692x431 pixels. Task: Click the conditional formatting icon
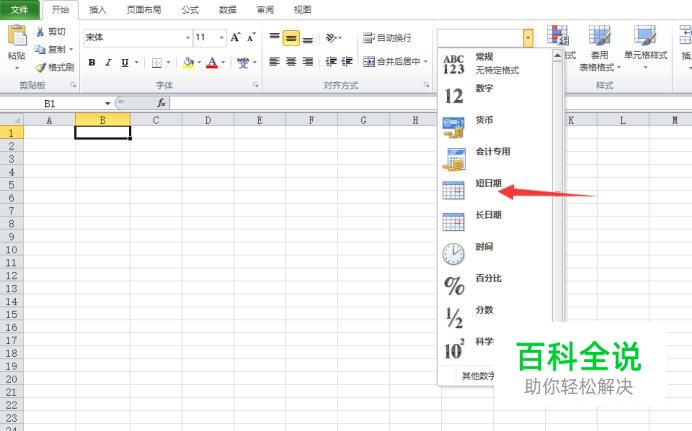point(557,35)
